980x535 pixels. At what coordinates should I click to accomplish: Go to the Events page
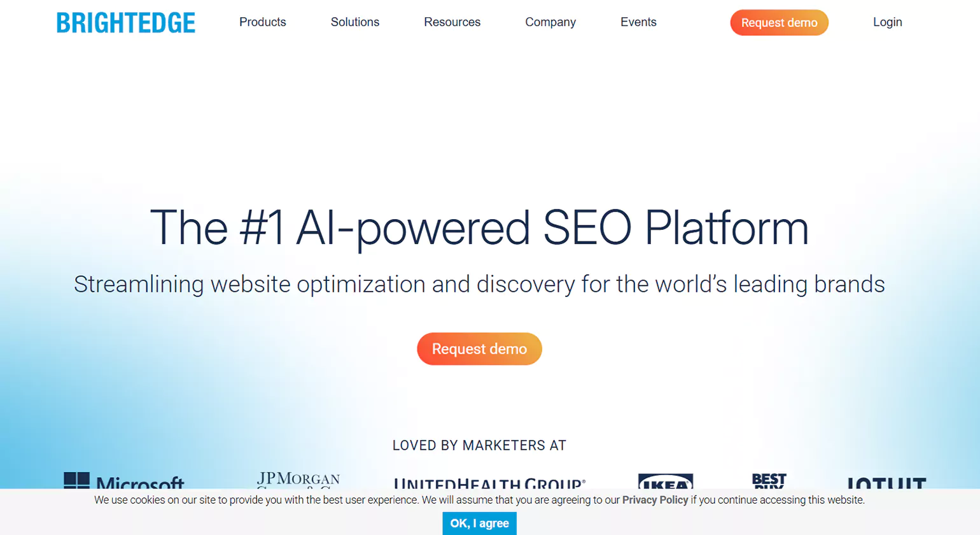[638, 22]
